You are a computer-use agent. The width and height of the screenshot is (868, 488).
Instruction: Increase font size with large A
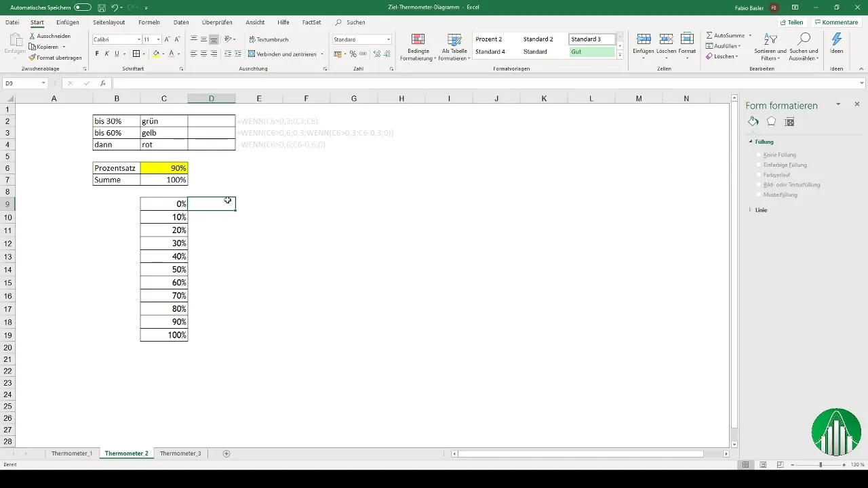click(x=168, y=39)
